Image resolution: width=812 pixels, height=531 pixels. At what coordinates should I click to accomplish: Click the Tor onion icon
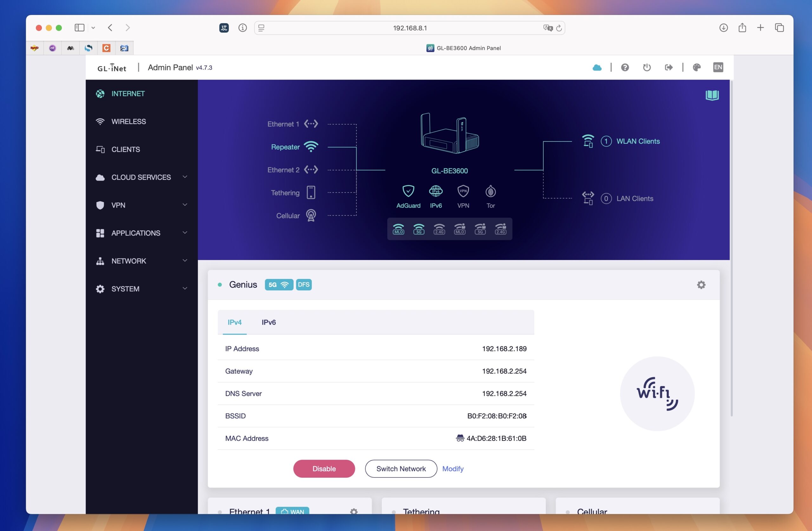(490, 191)
